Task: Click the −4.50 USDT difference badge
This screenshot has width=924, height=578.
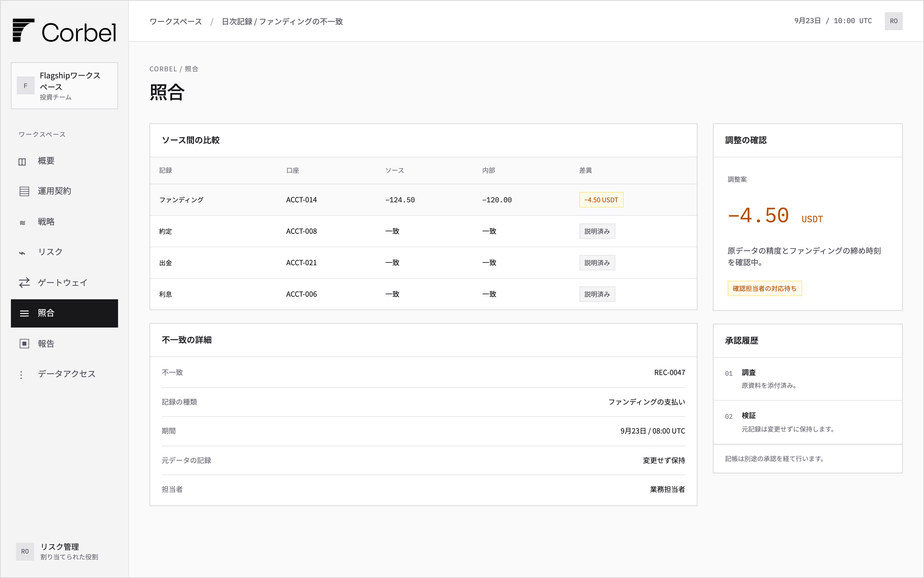Action: click(601, 200)
